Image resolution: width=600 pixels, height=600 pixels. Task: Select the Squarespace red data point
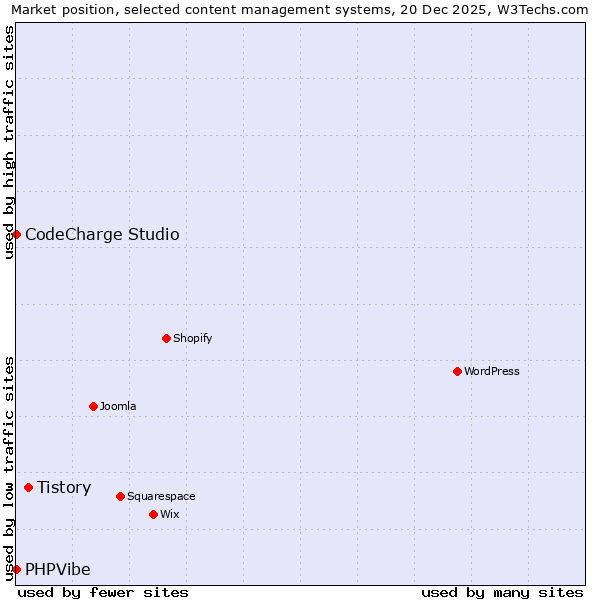(x=120, y=496)
